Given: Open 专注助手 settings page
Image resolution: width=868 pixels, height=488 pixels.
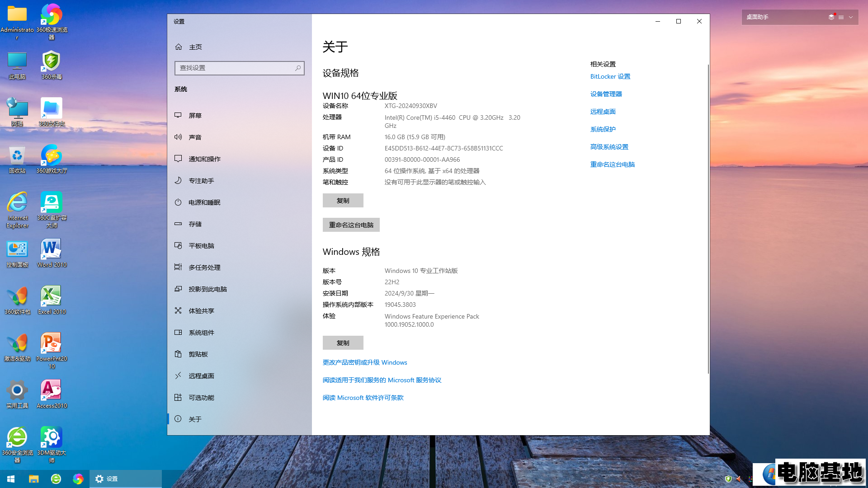Looking at the screenshot, I should point(240,181).
